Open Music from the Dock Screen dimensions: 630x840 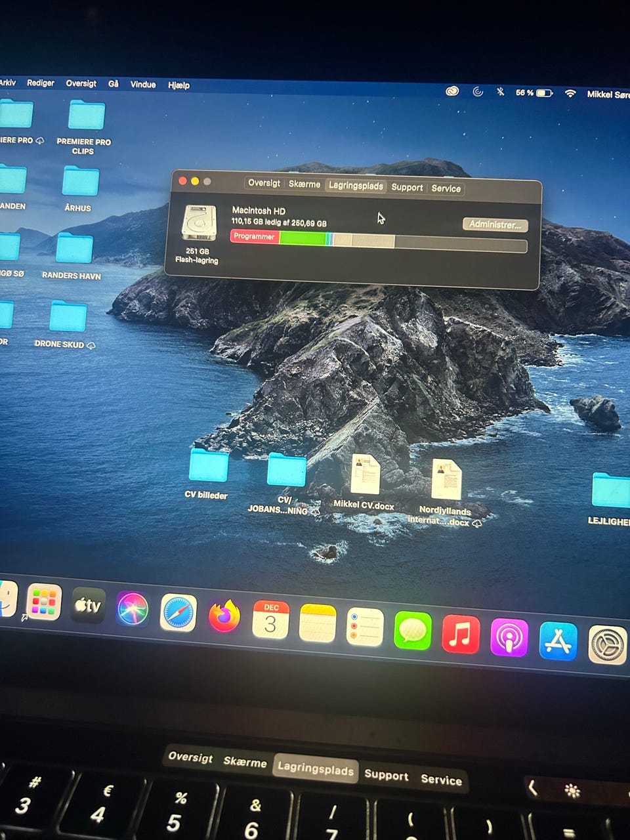[461, 635]
